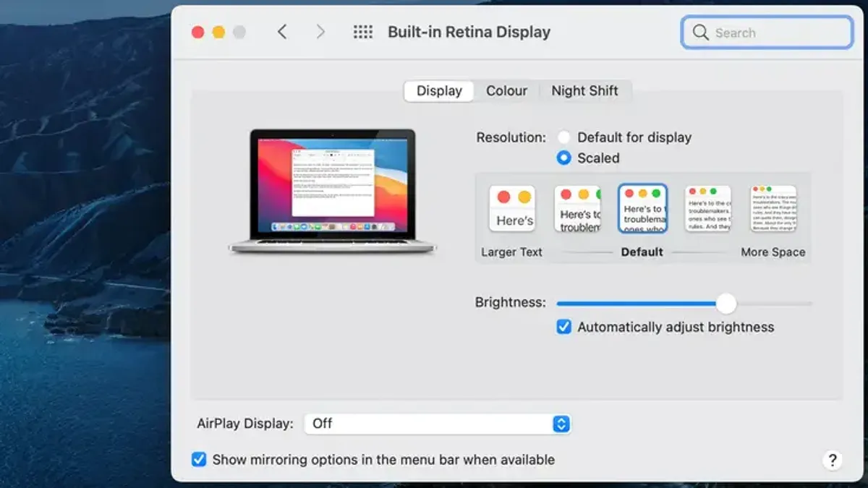Choose the scaling thumbnail next to More Space
This screenshot has width=868, height=488.
708,209
